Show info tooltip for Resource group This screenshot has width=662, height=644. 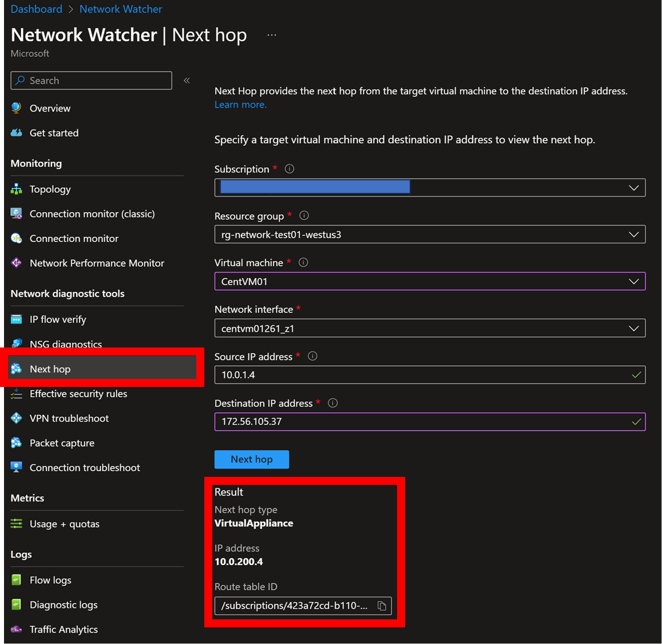coord(304,216)
